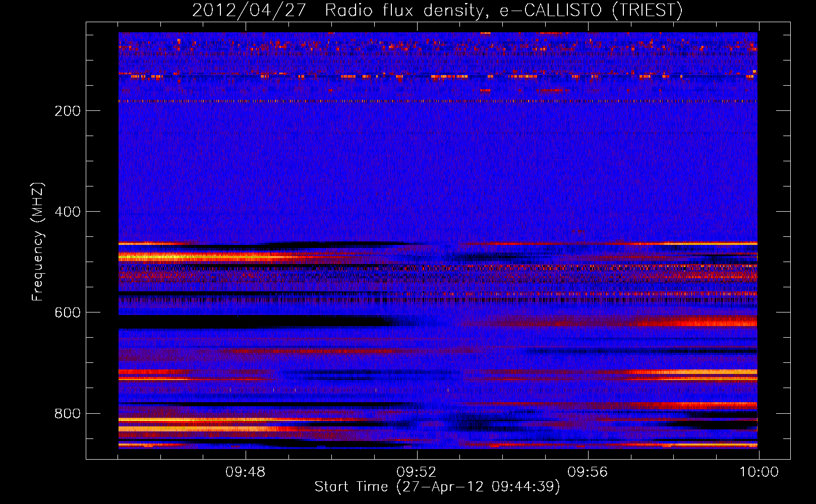Viewport: 816px width, 504px height.
Task: Click the 09:48 time tick label
Action: [x=245, y=472]
